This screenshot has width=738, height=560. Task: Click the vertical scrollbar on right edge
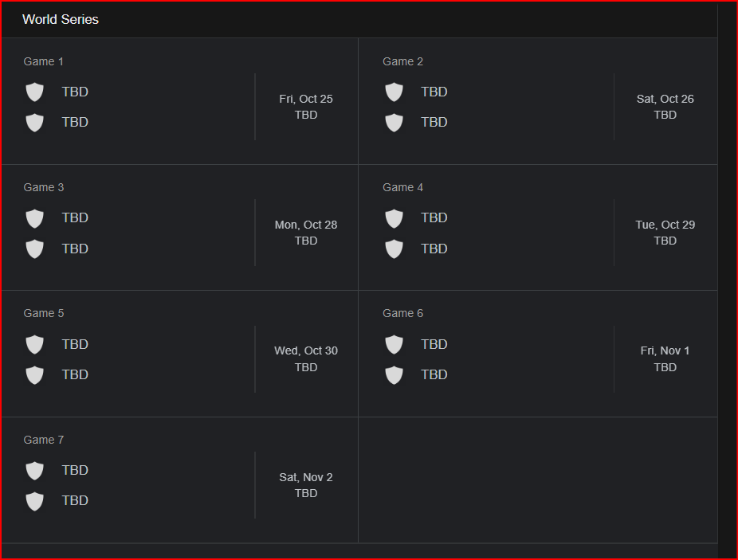(x=727, y=279)
